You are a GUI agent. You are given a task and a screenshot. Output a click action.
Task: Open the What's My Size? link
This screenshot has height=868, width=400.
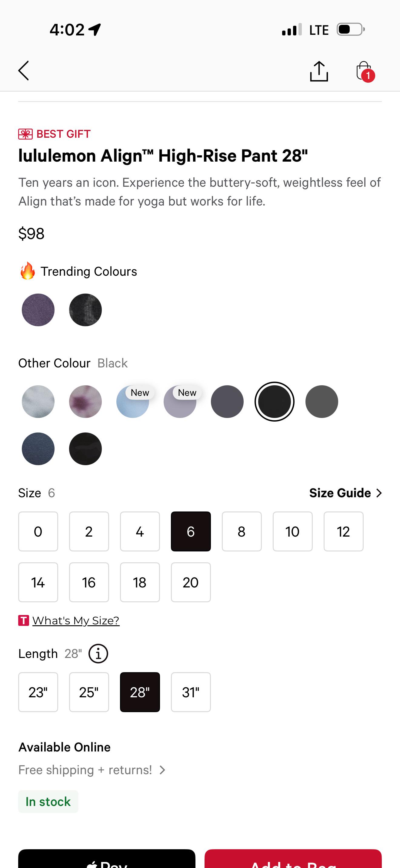(76, 620)
